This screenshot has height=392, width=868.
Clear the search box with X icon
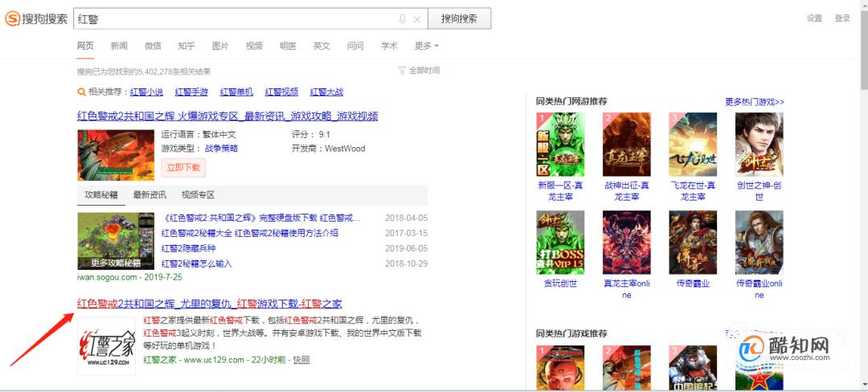(x=417, y=19)
